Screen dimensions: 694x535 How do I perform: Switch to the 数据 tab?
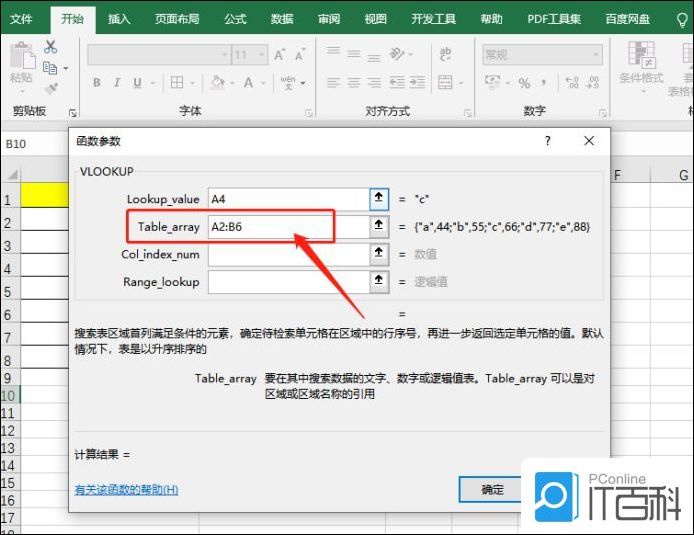tap(282, 19)
